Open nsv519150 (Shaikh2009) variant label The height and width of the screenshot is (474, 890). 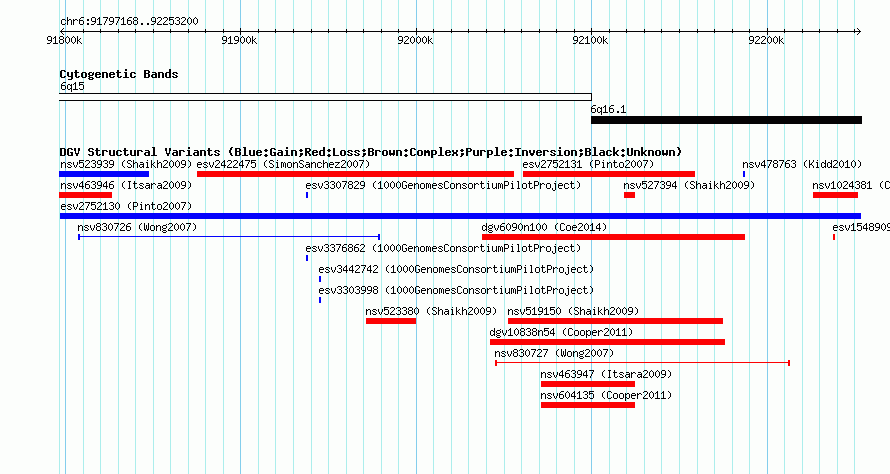tap(573, 311)
